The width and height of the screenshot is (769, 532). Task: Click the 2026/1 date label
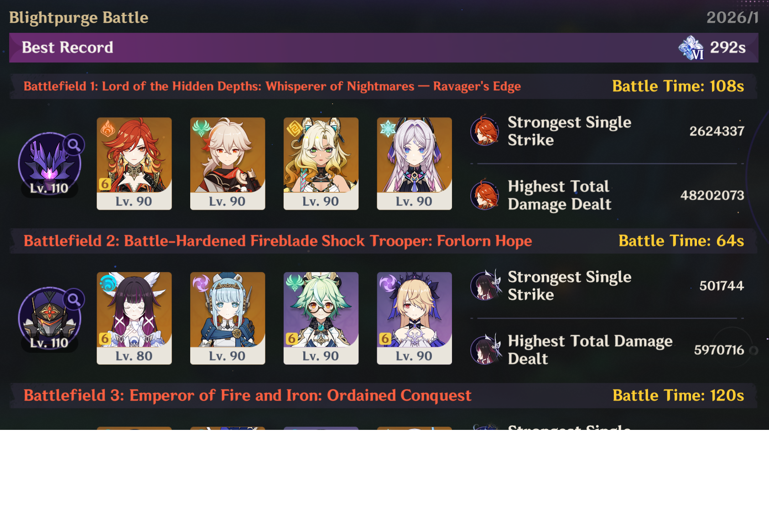click(733, 17)
